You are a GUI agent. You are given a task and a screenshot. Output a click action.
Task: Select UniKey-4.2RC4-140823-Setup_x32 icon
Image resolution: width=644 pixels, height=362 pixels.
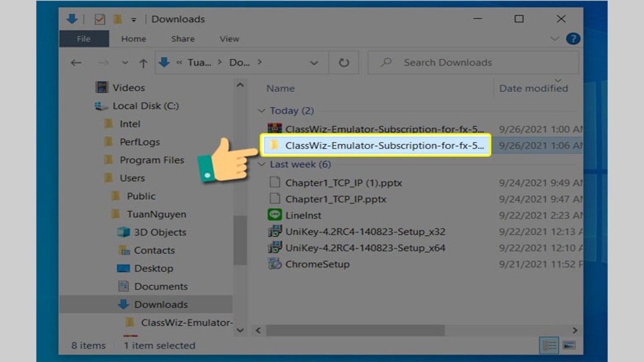tap(274, 231)
